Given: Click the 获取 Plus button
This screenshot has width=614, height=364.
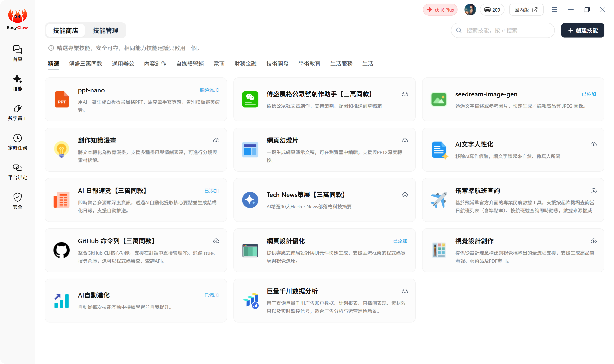Looking at the screenshot, I should pos(440,10).
